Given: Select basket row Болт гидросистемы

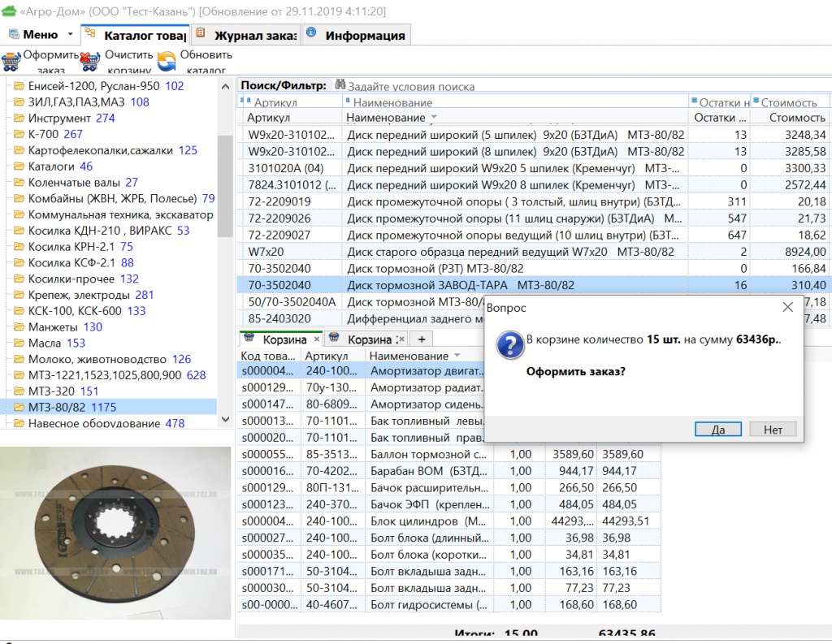Looking at the screenshot, I should (x=448, y=604).
